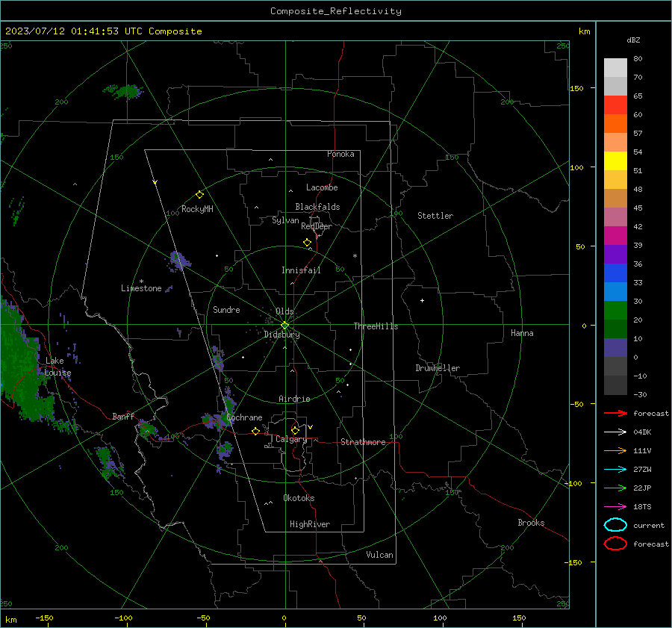Click the Banff label on map
Image resolution: width=672 pixels, height=628 pixels.
tap(123, 416)
